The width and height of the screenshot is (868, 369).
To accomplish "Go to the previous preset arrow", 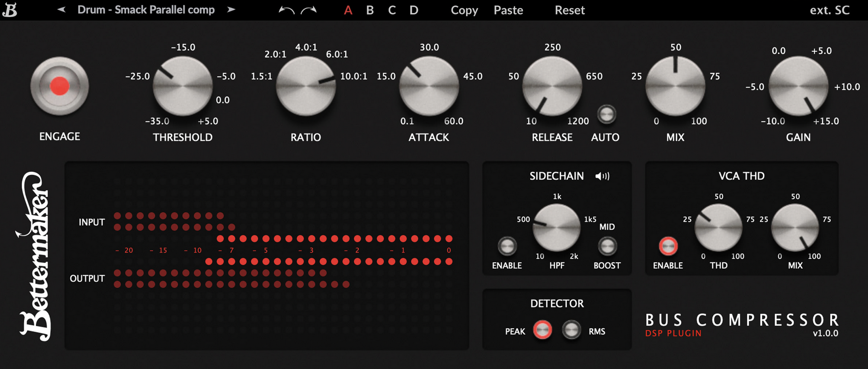I will coord(62,10).
